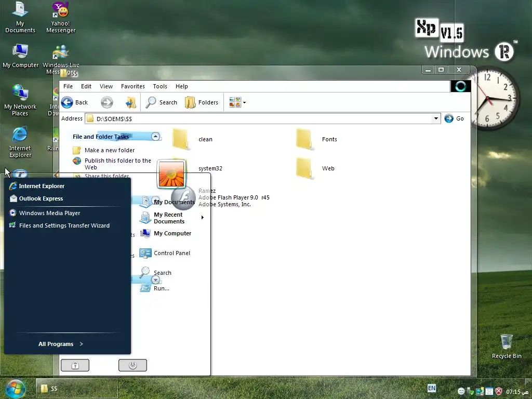Select the clean folder

pyautogui.click(x=192, y=139)
